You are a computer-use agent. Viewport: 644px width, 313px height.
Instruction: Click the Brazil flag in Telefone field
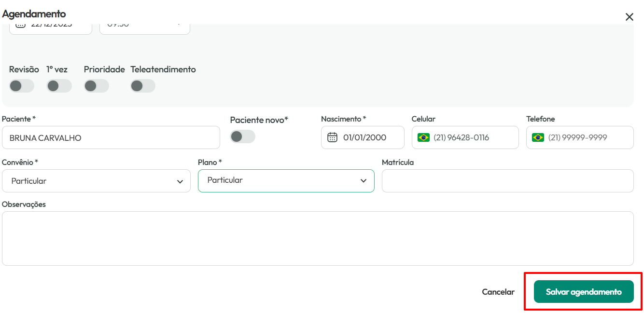point(538,137)
